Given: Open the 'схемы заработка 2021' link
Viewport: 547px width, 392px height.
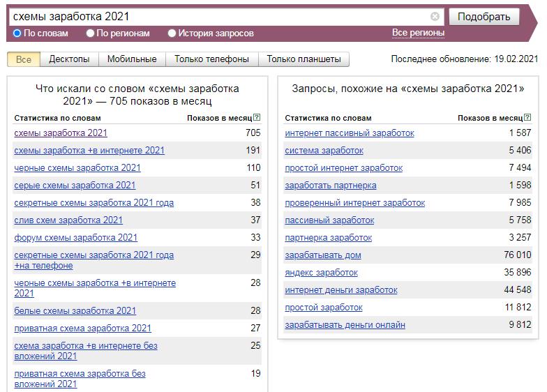Looking at the screenshot, I should (x=61, y=133).
